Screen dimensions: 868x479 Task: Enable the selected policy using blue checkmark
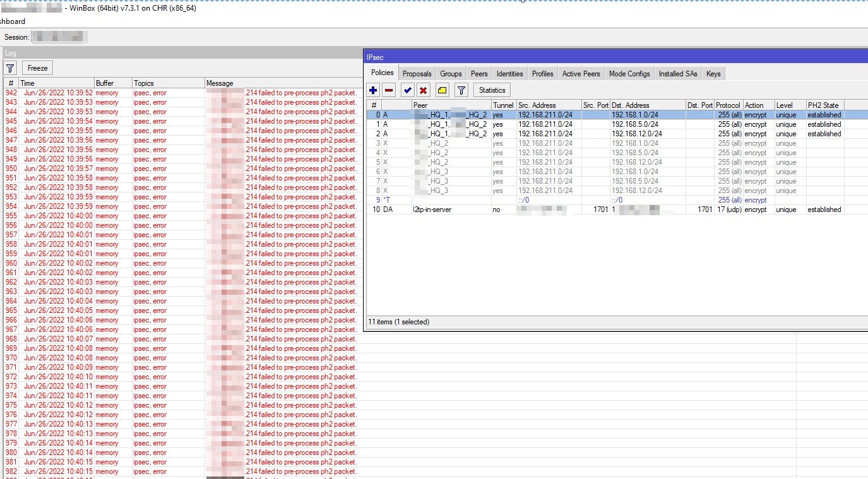(x=408, y=90)
